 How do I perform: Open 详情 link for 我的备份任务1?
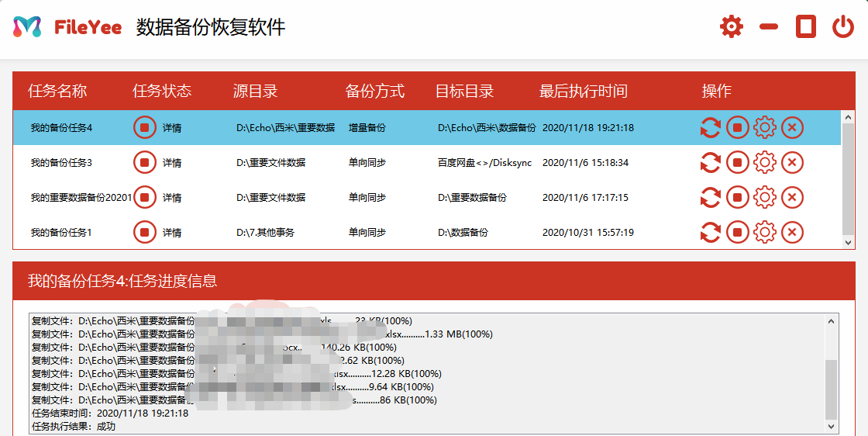point(172,233)
